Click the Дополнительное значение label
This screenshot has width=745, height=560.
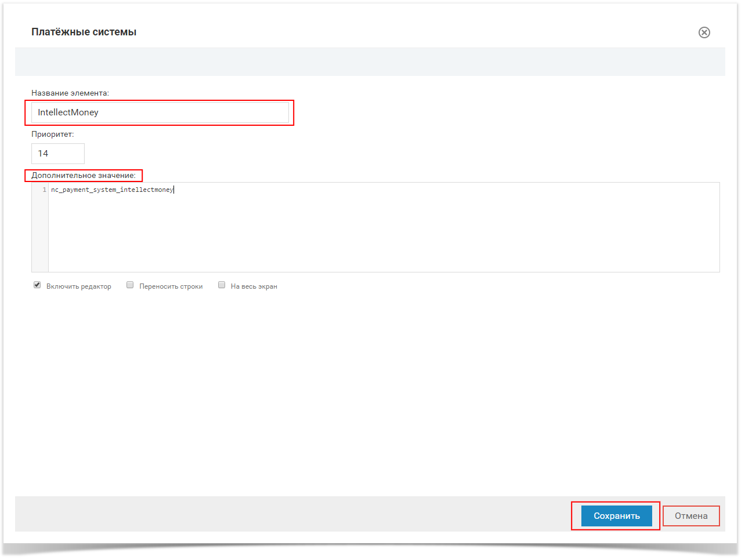(x=84, y=175)
